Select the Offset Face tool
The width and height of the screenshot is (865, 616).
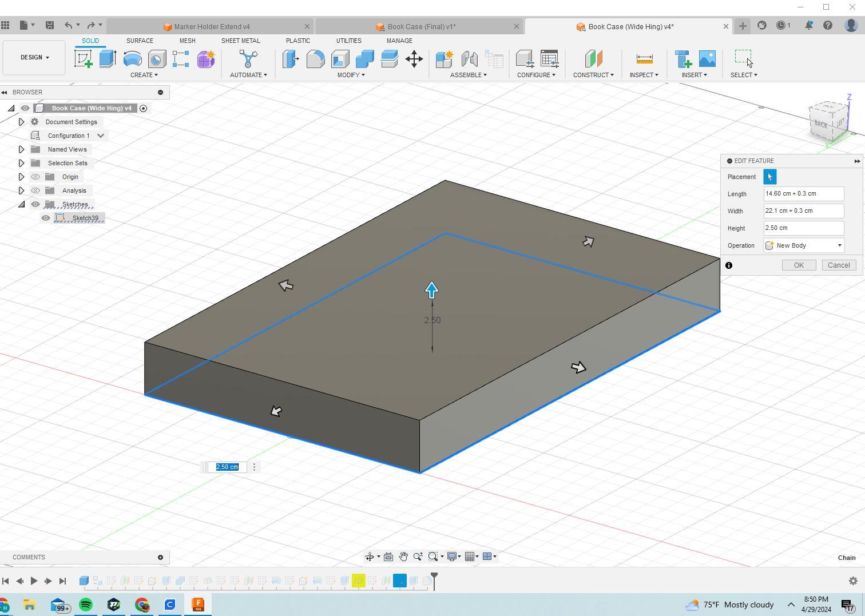pyautogui.click(x=389, y=59)
